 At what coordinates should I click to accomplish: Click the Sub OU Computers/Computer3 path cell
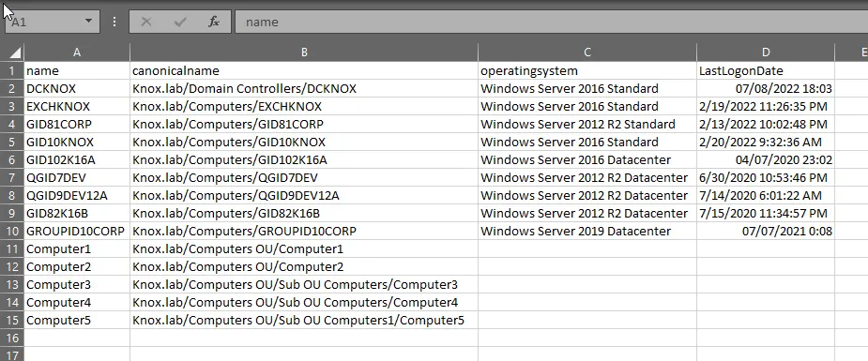click(304, 285)
